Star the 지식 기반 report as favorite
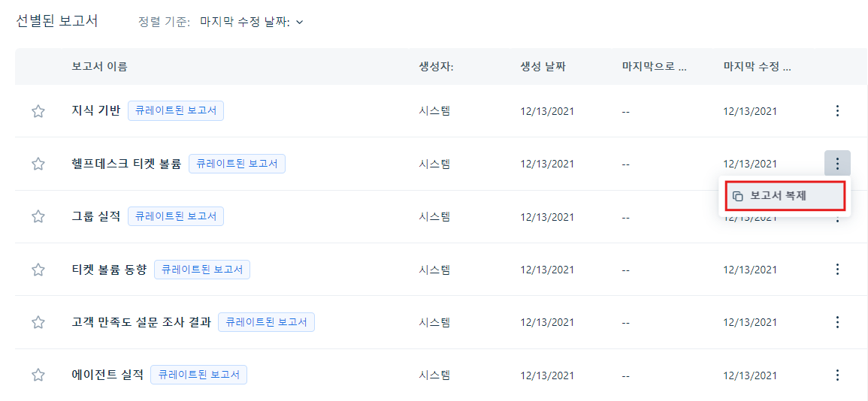868x401 pixels. [38, 111]
